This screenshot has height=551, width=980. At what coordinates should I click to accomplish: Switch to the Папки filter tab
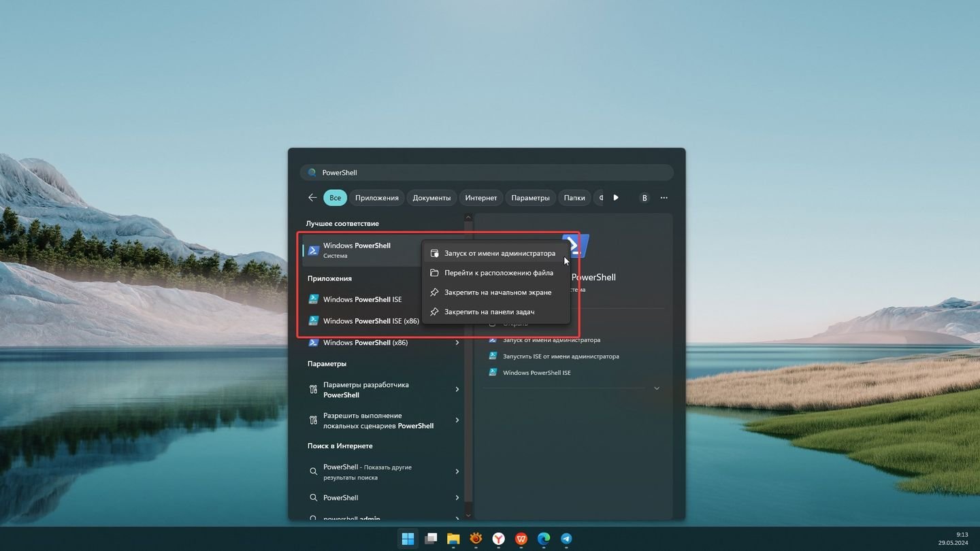pos(574,198)
